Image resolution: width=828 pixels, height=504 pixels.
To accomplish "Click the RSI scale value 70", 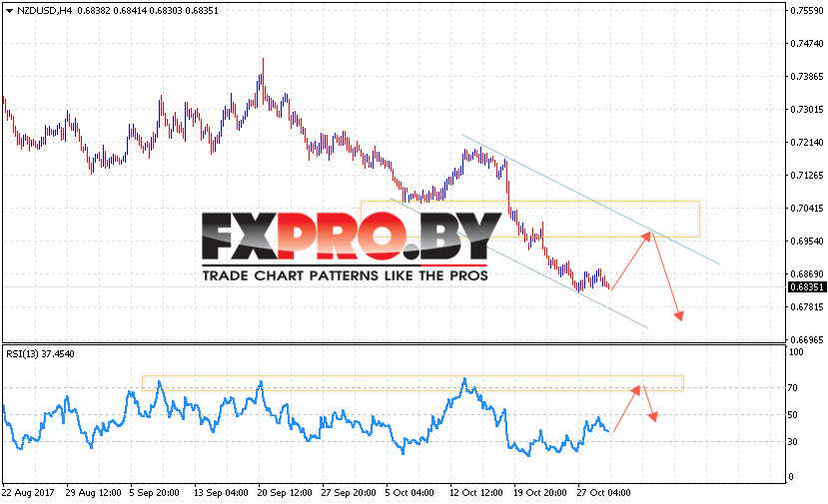I will 792,388.
